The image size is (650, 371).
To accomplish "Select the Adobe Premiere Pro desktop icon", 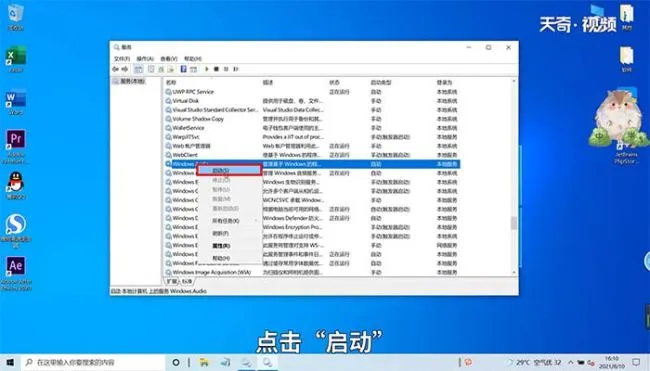I will [x=16, y=146].
